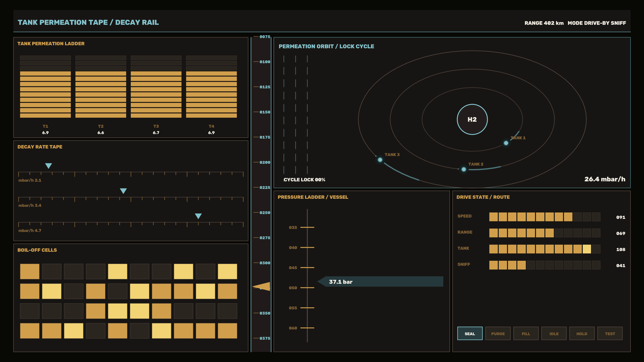Viewport: 644px width, 362px height.
Task: Click the highlighted last TANK bar segment
Action: click(x=586, y=249)
